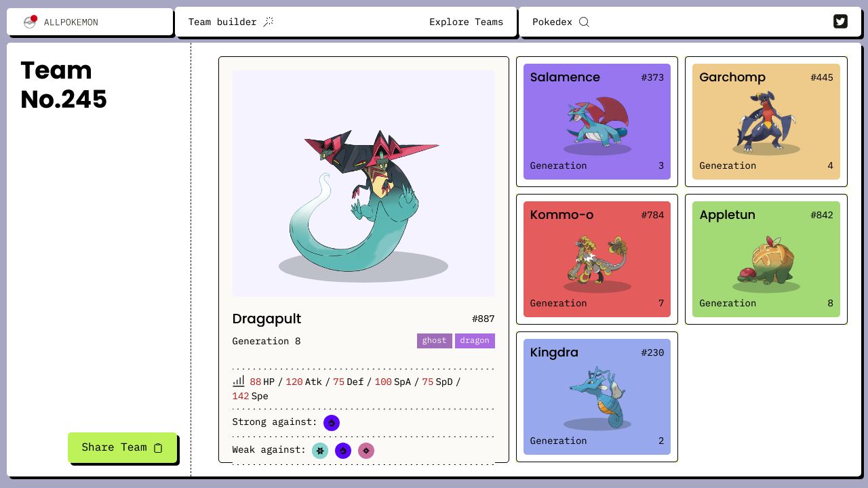Click the stats bar chart icon
This screenshot has height=488, width=868.
click(x=239, y=381)
